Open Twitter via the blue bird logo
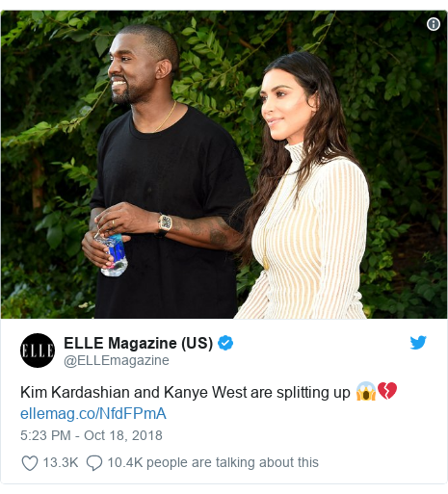 [418, 343]
